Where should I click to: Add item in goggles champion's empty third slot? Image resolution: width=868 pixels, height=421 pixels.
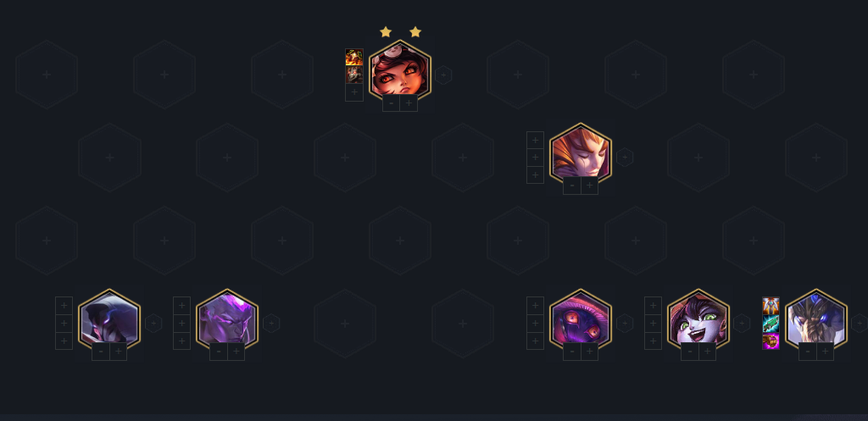[354, 92]
